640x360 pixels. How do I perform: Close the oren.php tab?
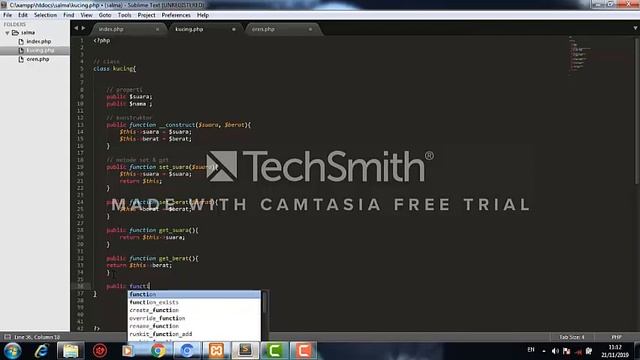click(310, 29)
